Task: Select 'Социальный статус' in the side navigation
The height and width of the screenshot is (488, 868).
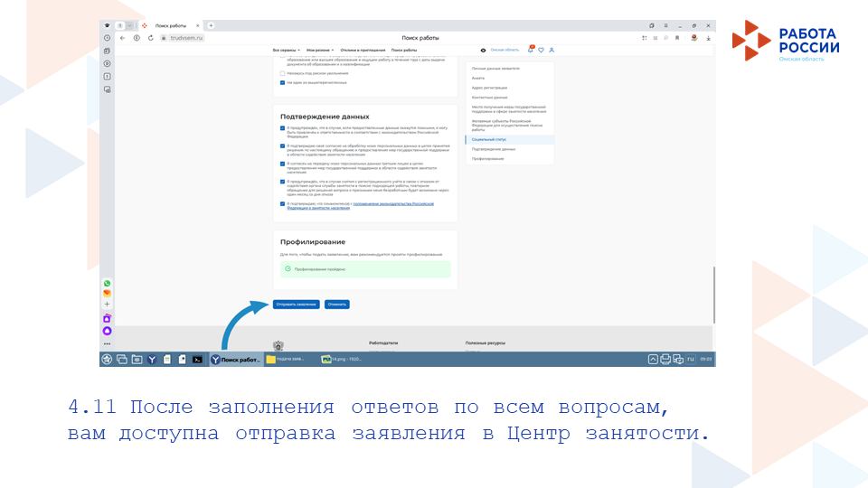Action: pos(489,139)
